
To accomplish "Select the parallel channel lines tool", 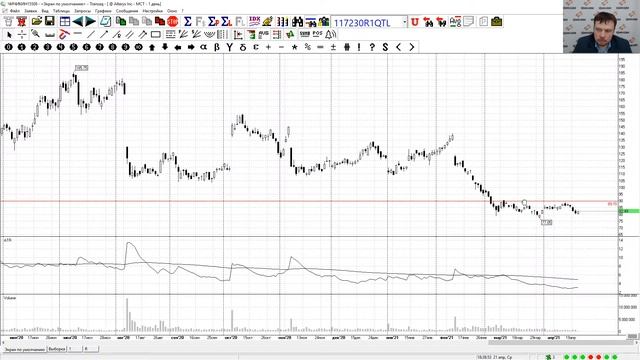I will [x=130, y=35].
